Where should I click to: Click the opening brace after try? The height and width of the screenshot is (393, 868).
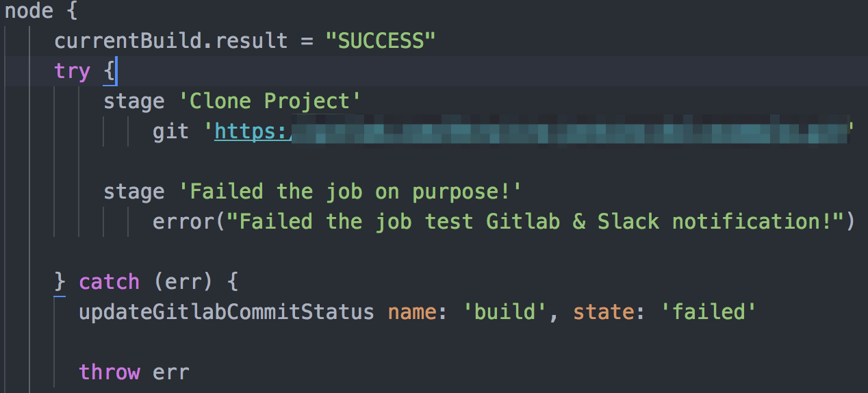point(110,71)
